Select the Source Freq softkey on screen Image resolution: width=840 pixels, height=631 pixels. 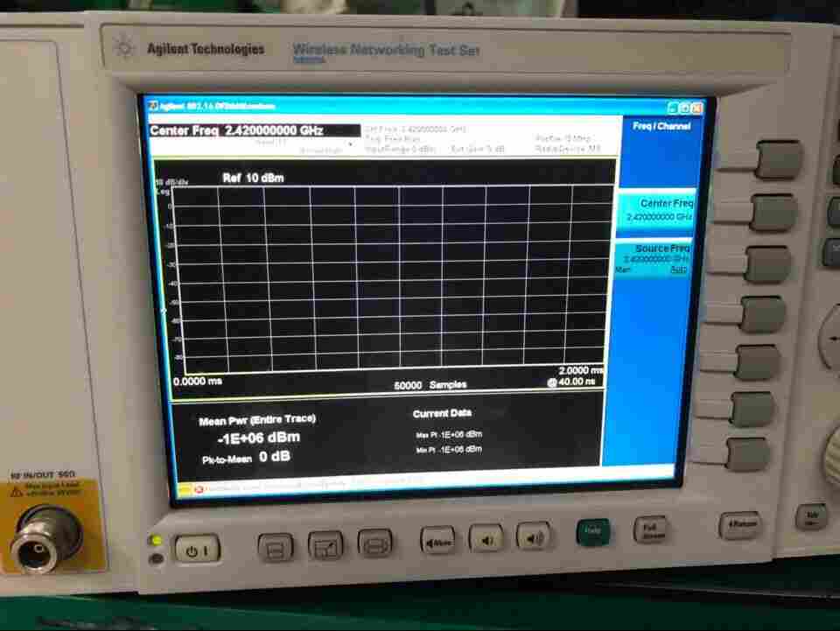(660, 258)
